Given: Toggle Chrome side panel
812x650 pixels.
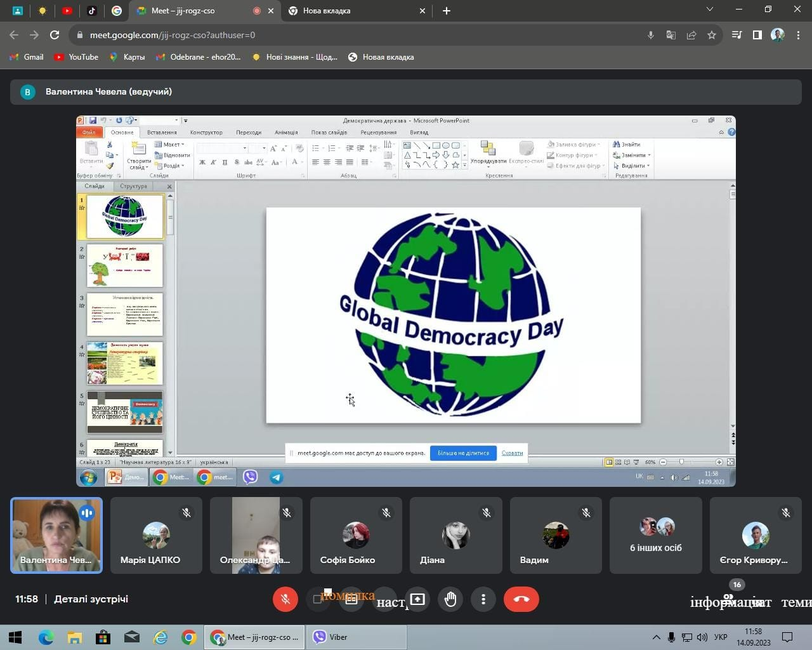Looking at the screenshot, I should [x=757, y=35].
